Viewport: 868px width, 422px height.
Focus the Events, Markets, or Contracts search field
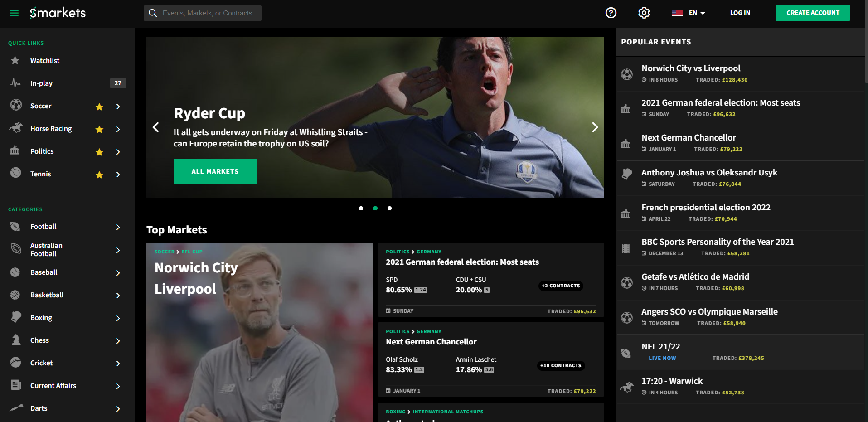(203, 13)
